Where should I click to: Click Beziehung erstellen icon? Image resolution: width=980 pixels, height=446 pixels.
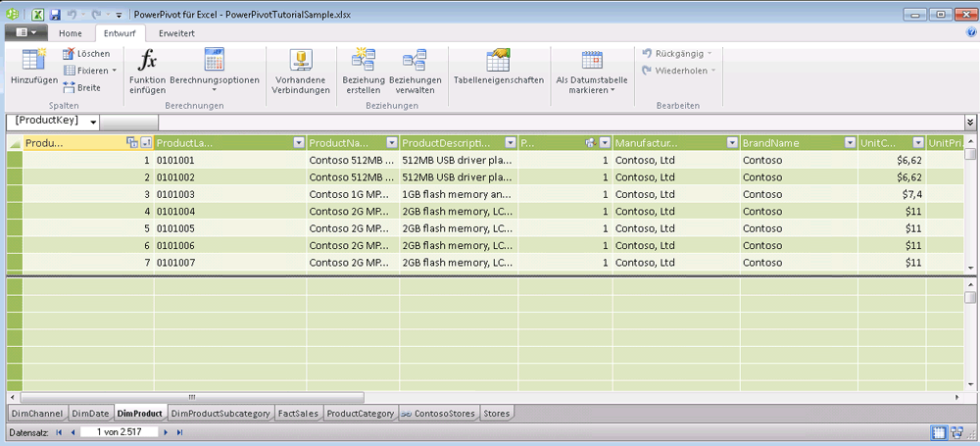pos(363,60)
